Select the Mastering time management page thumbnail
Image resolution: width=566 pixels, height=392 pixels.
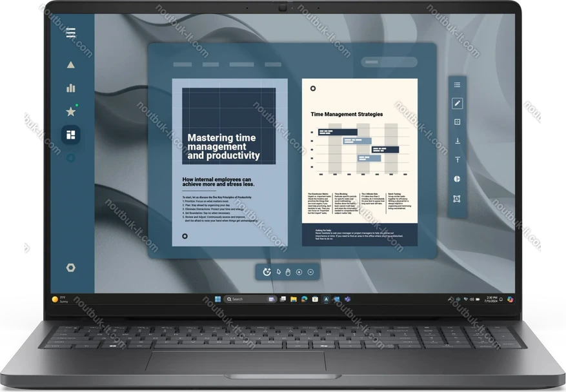click(230, 162)
